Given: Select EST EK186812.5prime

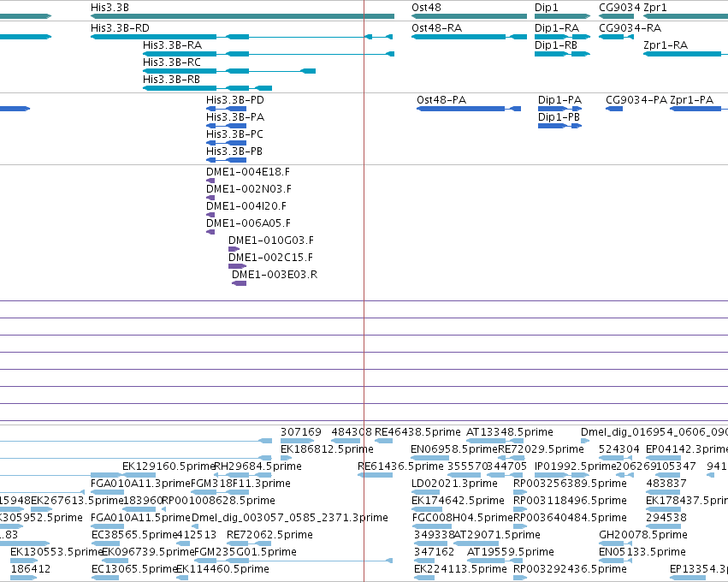Looking at the screenshot, I should pyautogui.click(x=286, y=458).
